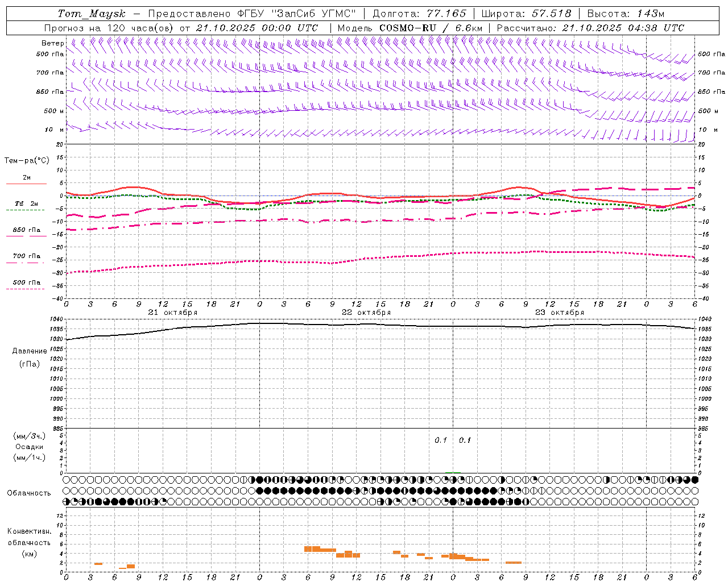Click the "Конвективн." convective cloud label

[30, 531]
